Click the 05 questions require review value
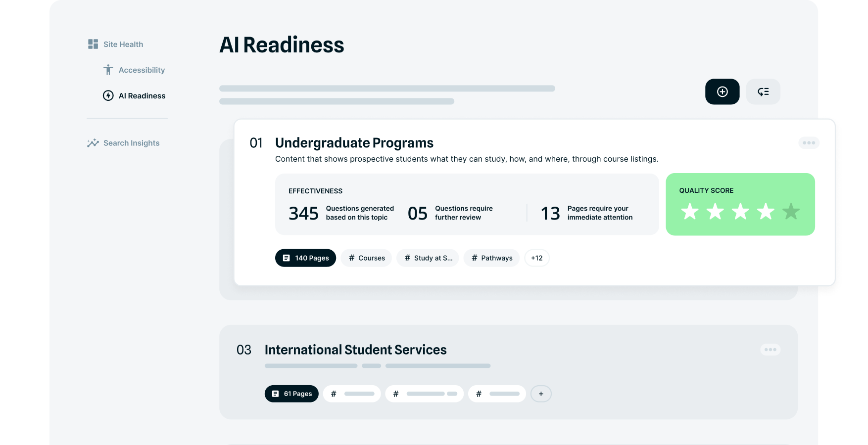 click(417, 213)
